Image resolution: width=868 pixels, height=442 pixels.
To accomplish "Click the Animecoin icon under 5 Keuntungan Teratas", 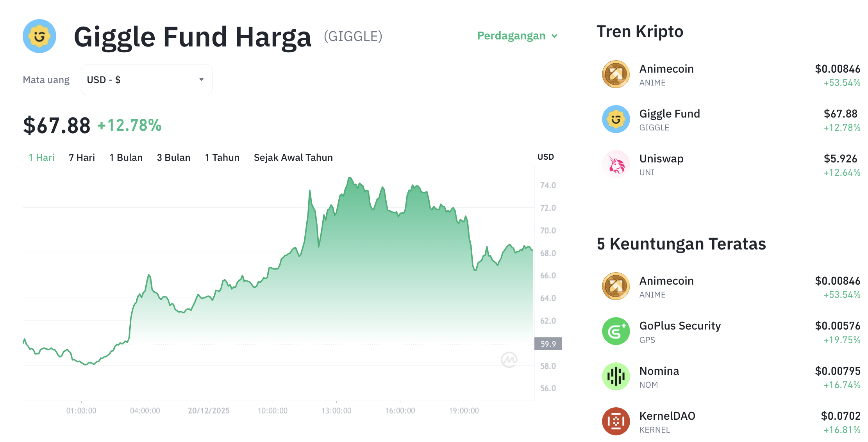I will click(616, 286).
